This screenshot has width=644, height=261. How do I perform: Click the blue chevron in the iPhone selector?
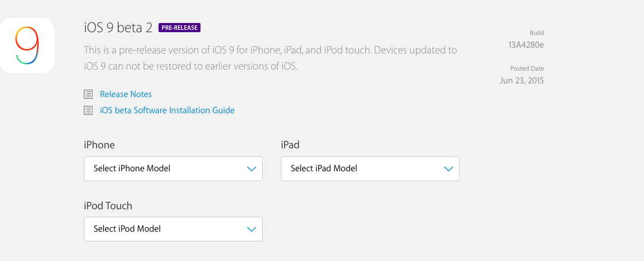(251, 169)
